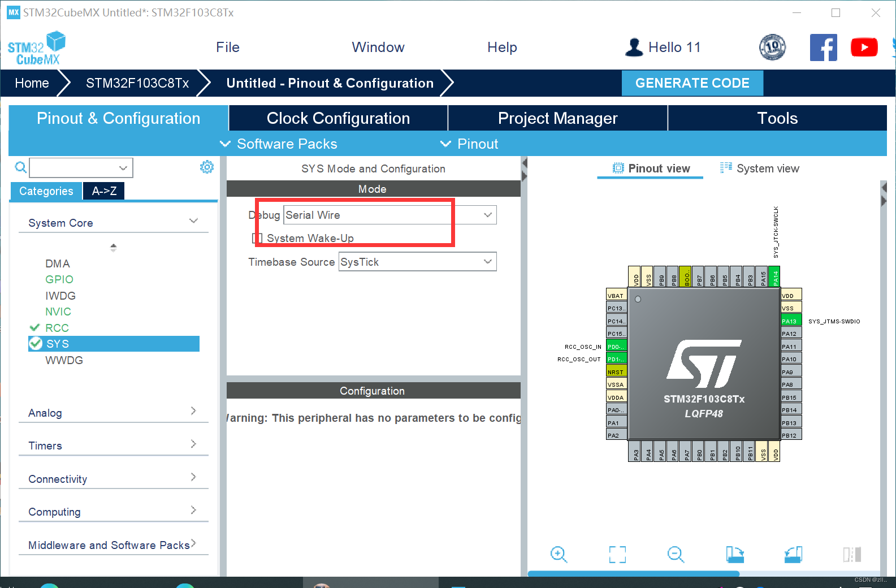Select pin PB12 on the chip
The width and height of the screenshot is (896, 588).
point(791,435)
